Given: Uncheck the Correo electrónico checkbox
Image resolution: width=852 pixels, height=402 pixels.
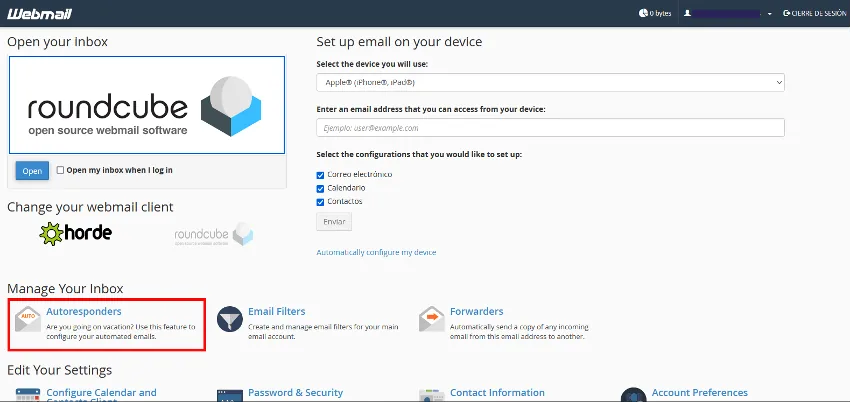Looking at the screenshot, I should 320,175.
